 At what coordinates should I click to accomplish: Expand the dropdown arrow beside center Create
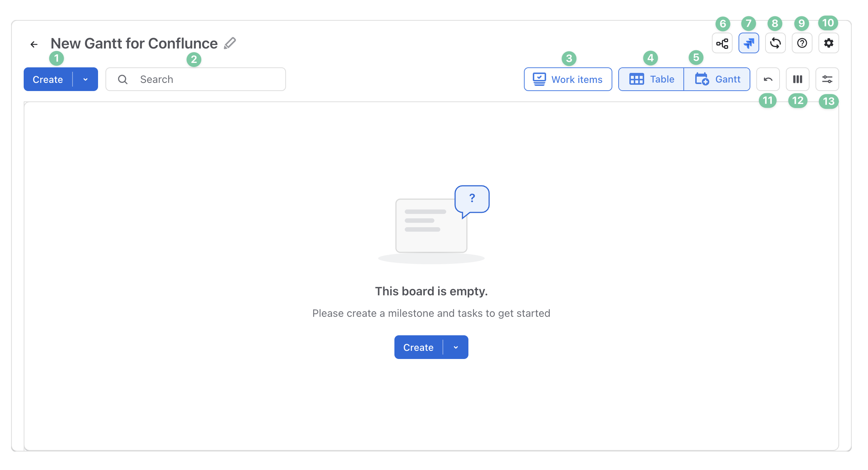[x=456, y=347]
